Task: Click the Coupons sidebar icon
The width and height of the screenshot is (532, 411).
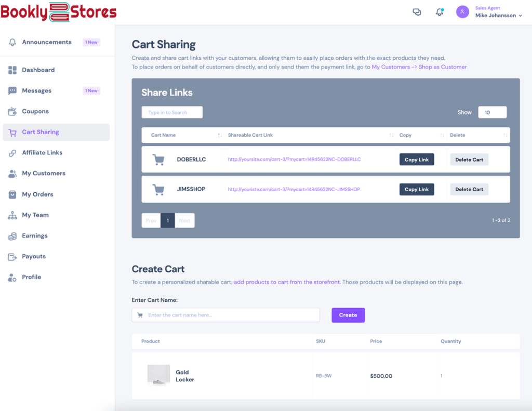Action: pyautogui.click(x=12, y=111)
